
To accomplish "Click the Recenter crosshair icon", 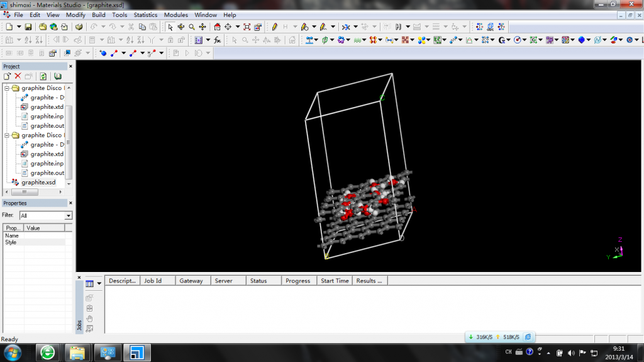I will tap(228, 26).
